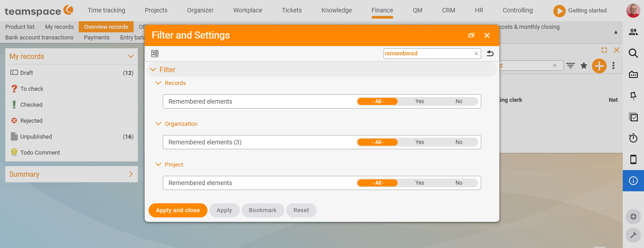Click the Bookmark button
The image size is (644, 248).
[263, 210]
